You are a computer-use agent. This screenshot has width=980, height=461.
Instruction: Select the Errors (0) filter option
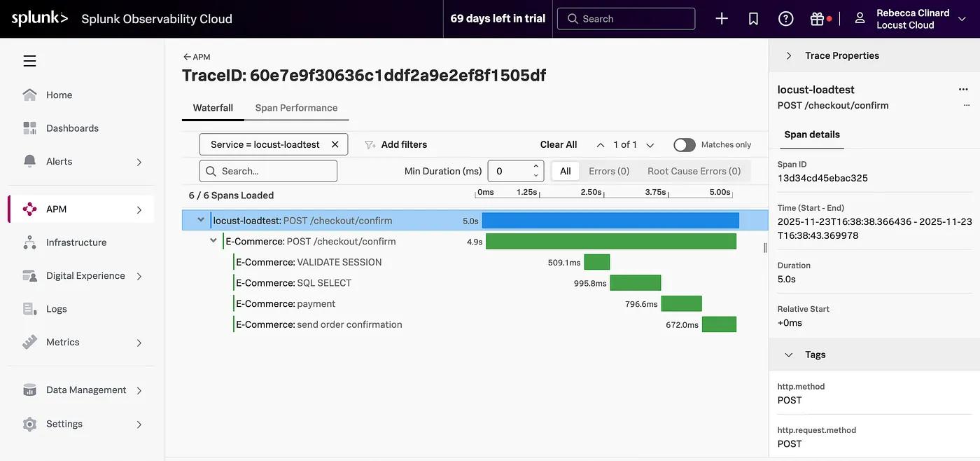(608, 170)
